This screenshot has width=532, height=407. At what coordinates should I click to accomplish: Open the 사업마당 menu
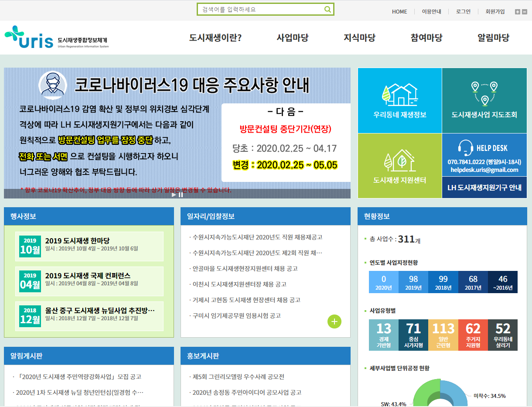293,38
